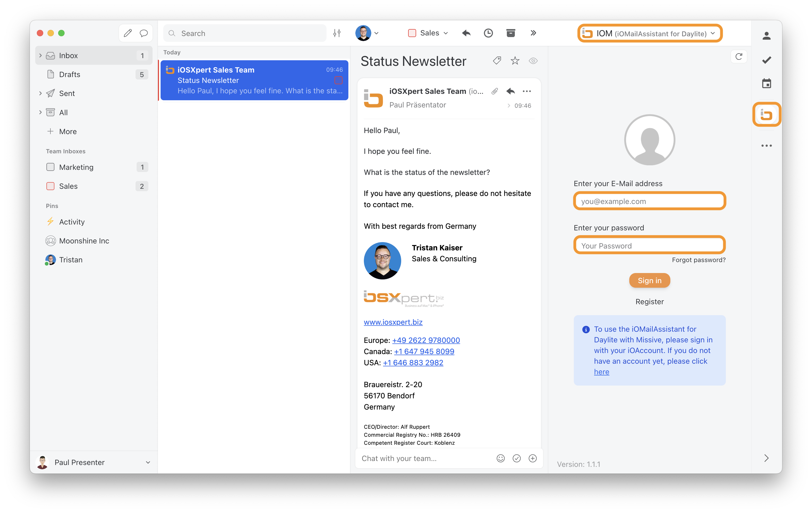Image resolution: width=812 pixels, height=513 pixels.
Task: Click iOSXpert sender logo in message
Action: coord(373,98)
